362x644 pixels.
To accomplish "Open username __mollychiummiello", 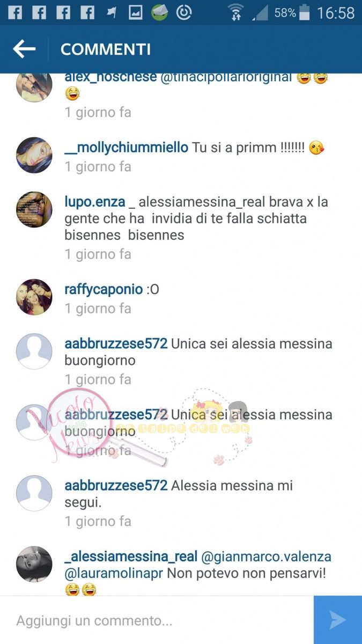I will (x=127, y=148).
